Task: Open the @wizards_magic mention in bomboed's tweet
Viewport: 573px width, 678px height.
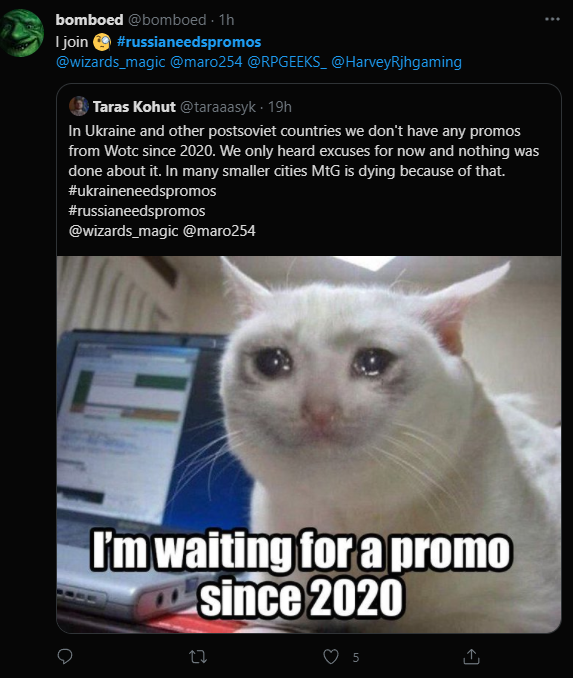Action: click(111, 62)
